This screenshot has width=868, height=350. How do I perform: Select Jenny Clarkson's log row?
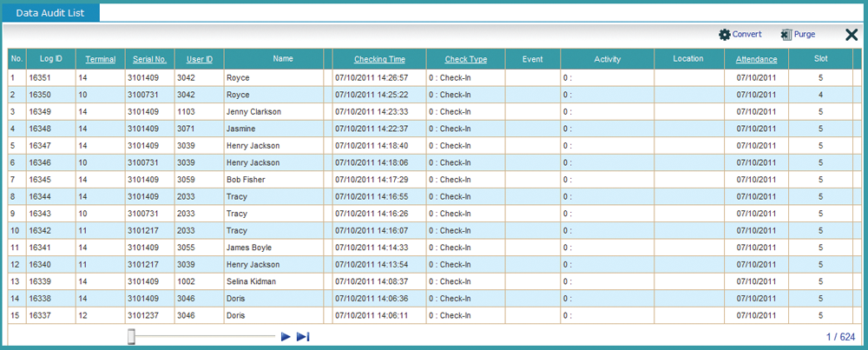(253, 111)
